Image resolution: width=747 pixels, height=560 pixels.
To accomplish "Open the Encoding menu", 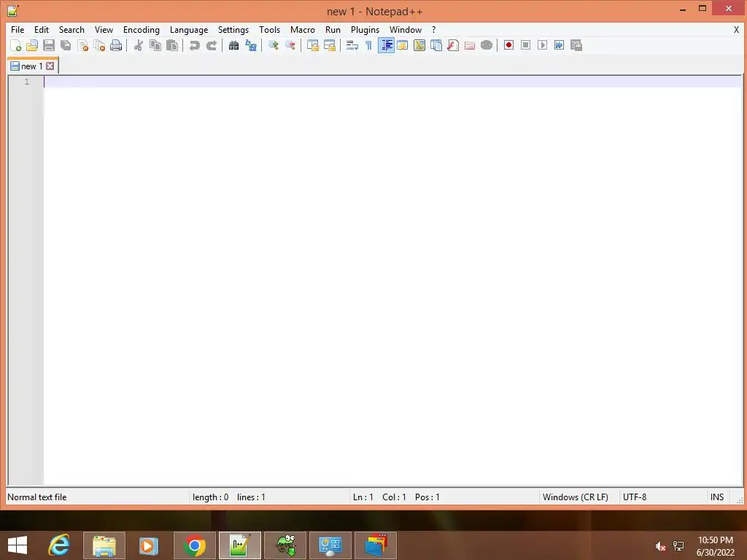I will [x=142, y=29].
